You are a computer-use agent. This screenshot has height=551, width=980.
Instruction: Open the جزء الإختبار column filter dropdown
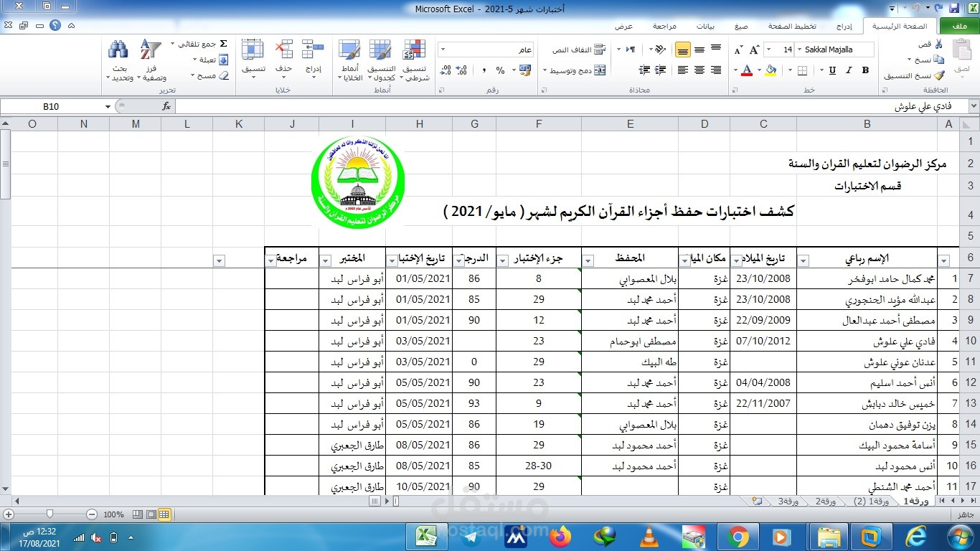click(501, 260)
